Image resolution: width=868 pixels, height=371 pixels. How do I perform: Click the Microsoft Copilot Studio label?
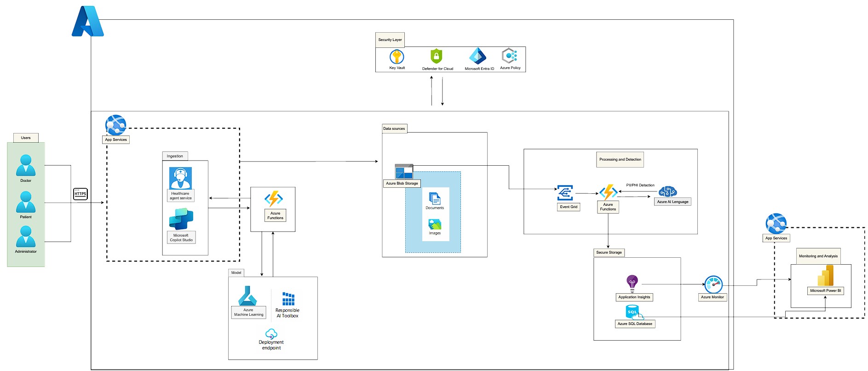coord(181,238)
